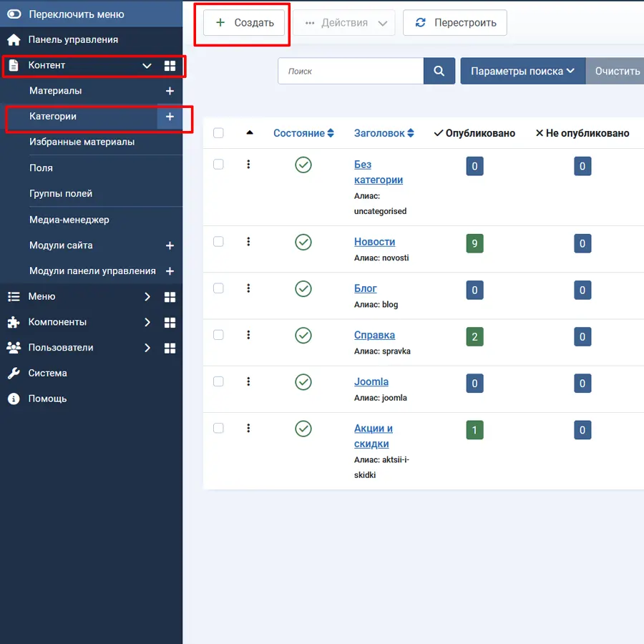Click the plus icon next to Материалы
The image size is (644, 644).
coord(170,91)
